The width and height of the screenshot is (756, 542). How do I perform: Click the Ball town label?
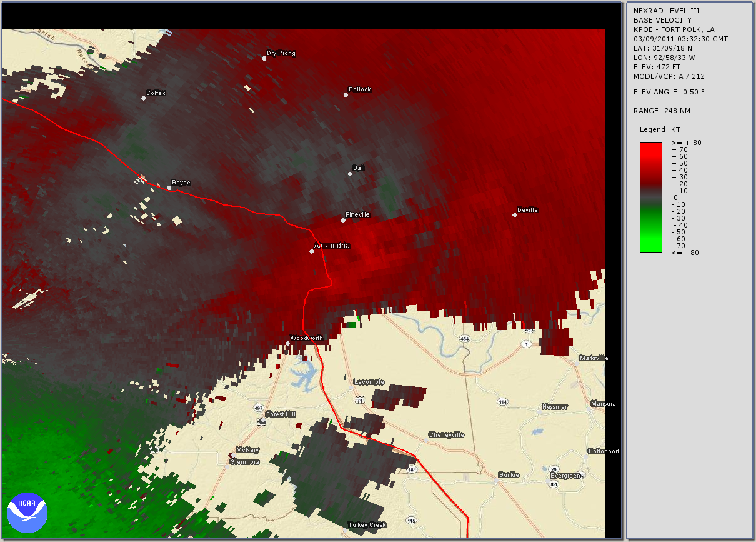click(x=359, y=168)
